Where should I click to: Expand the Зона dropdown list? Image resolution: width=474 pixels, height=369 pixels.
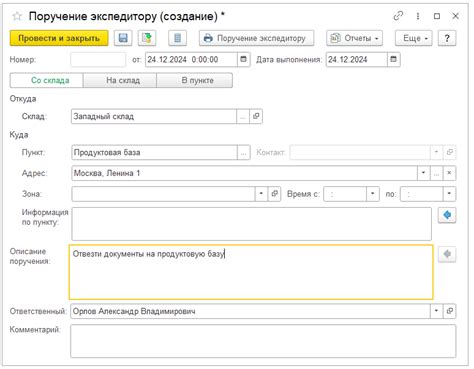pos(261,194)
